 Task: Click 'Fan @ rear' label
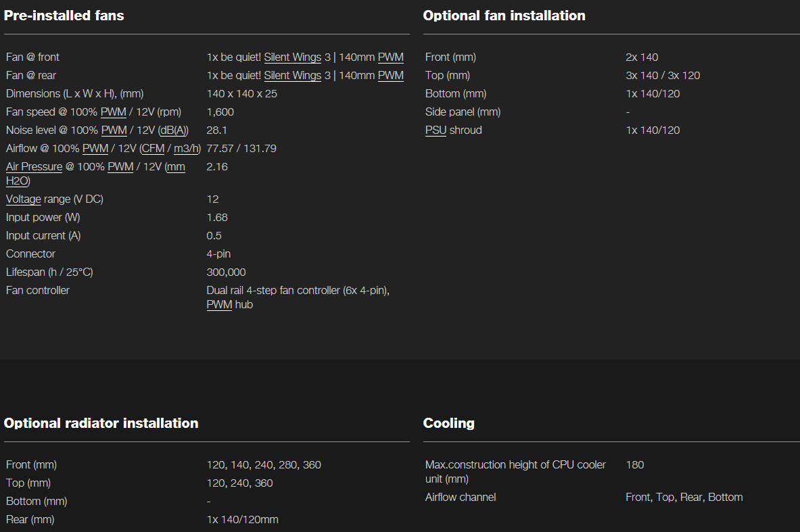coord(31,76)
